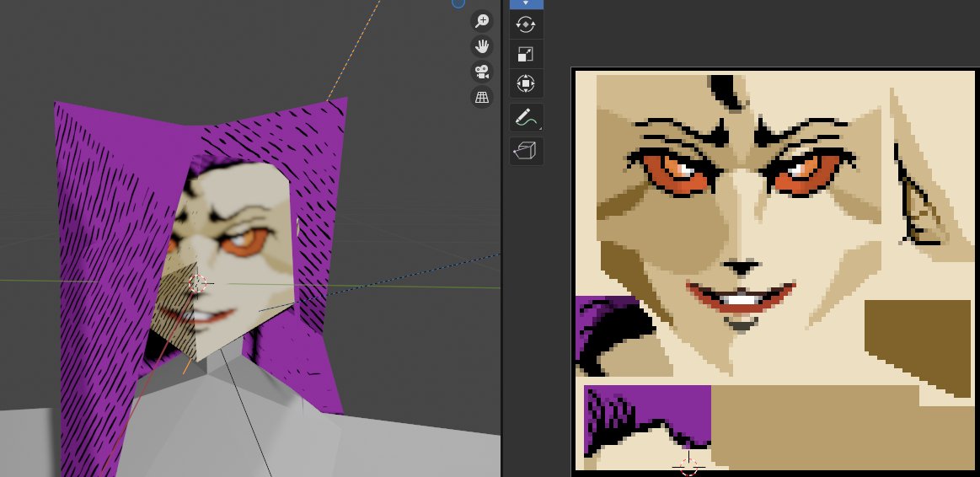
Task: Select the Scale tool in the toolbar
Action: tap(526, 55)
